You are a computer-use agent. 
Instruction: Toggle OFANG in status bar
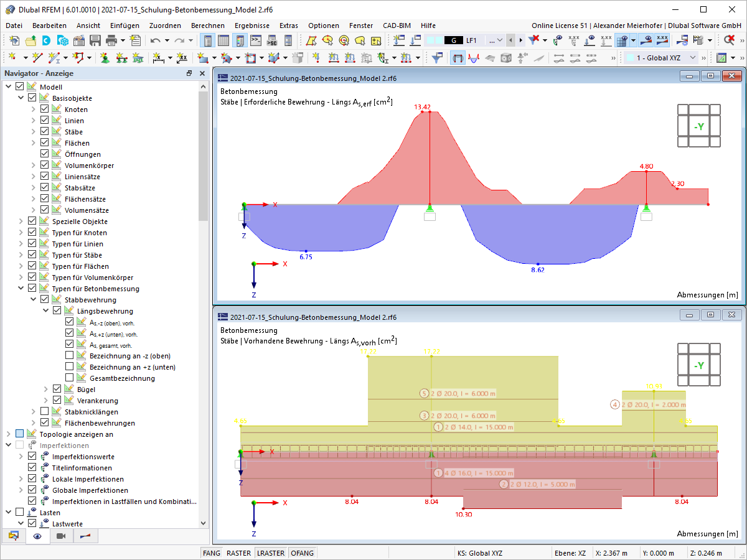pyautogui.click(x=303, y=553)
